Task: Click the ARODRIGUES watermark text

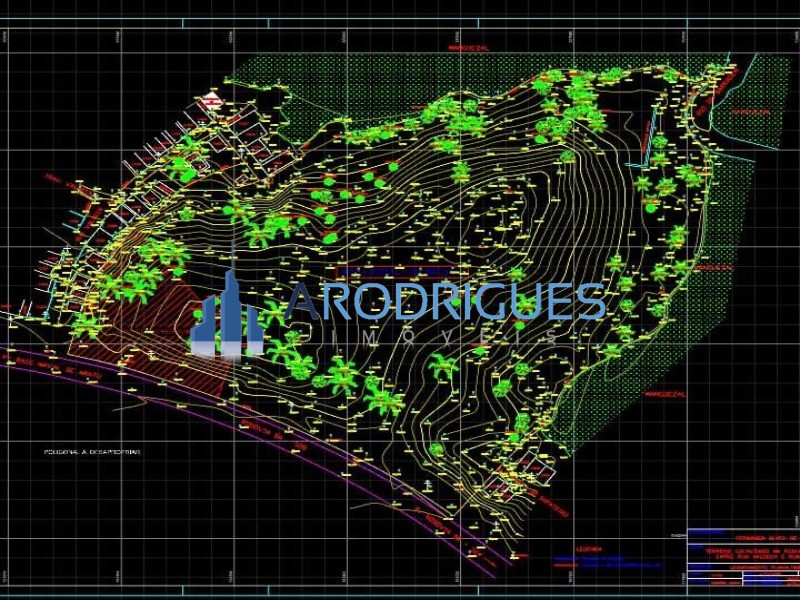Action: point(446,301)
